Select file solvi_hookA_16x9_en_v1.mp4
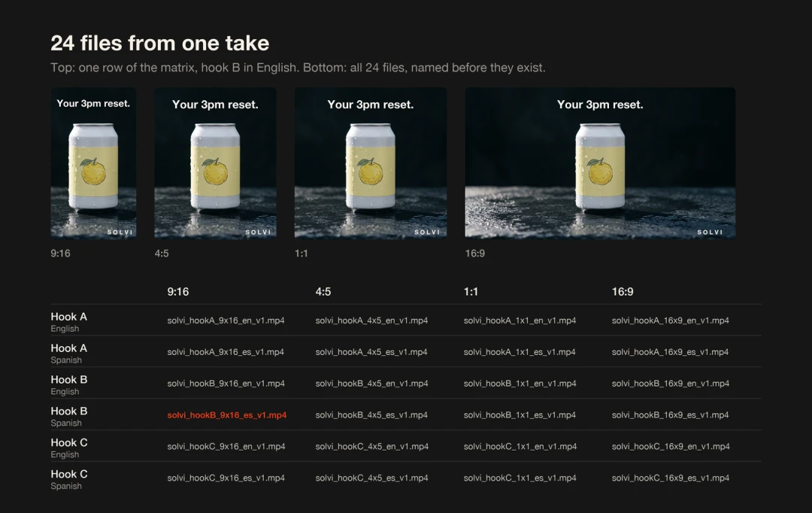Image resolution: width=812 pixels, height=513 pixels. 671,320
